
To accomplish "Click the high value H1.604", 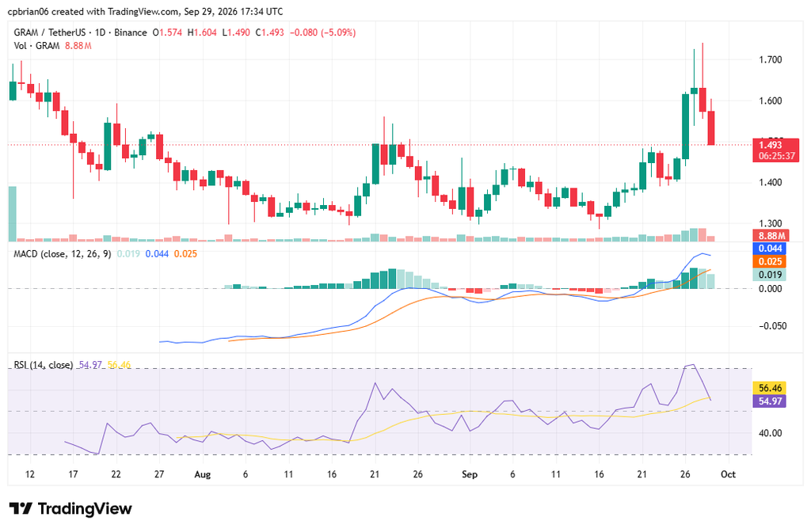I will click(202, 32).
